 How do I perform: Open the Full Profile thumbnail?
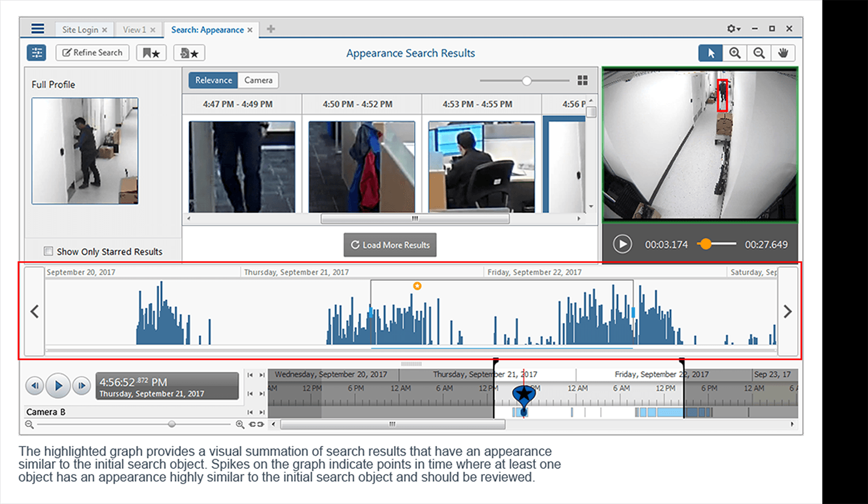(85, 151)
